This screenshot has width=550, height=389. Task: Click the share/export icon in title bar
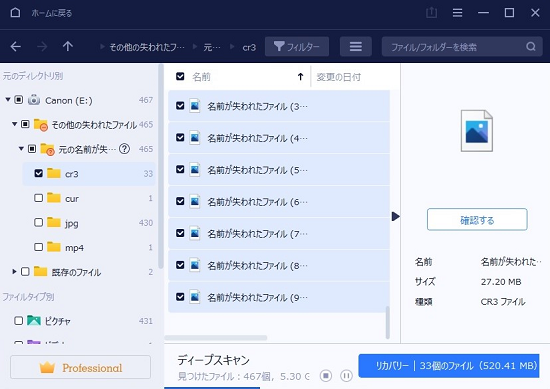431,13
